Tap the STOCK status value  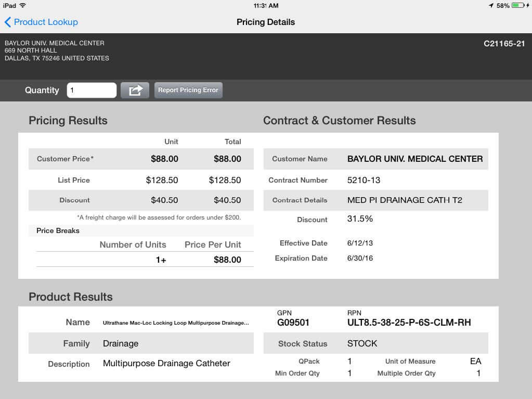pos(362,343)
